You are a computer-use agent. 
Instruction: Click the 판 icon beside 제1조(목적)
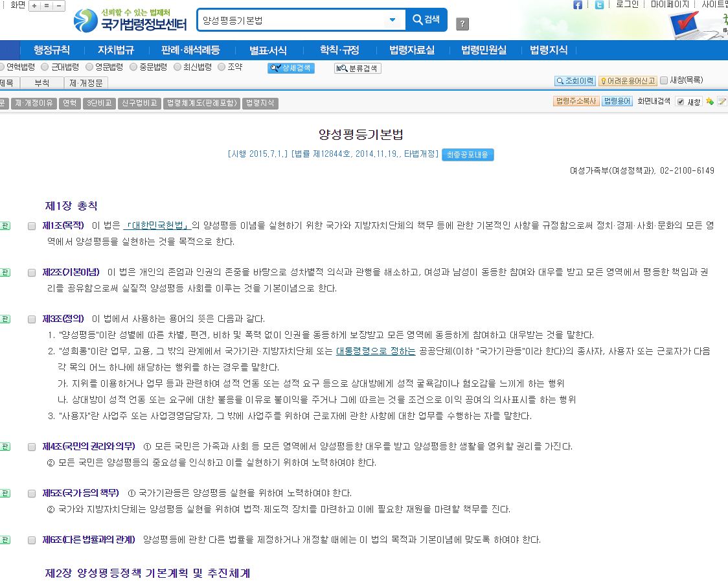click(x=6, y=225)
